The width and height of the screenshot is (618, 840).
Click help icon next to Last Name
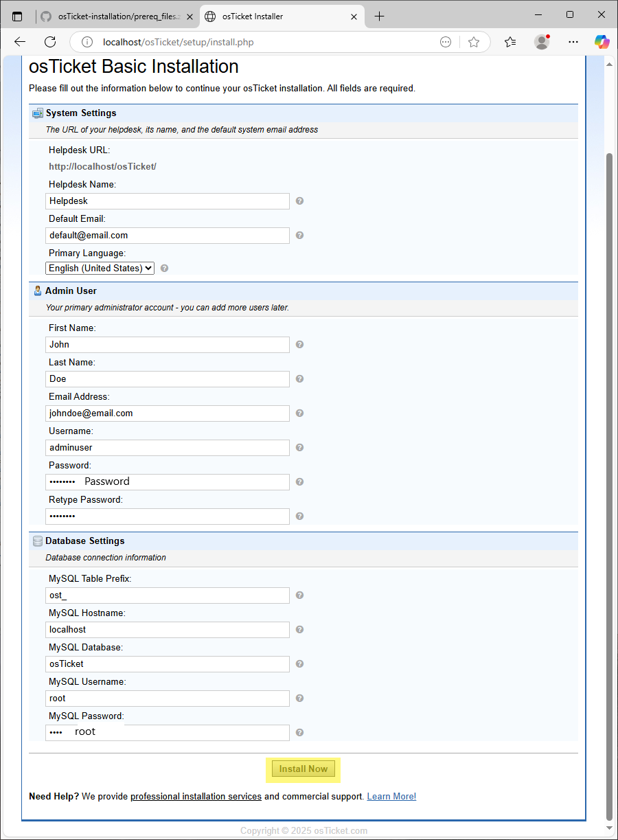(299, 379)
